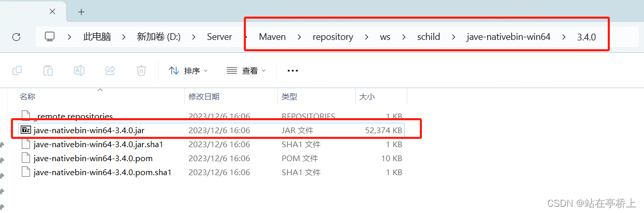
Task: Click the Paste toolbar icon
Action: click(x=48, y=70)
